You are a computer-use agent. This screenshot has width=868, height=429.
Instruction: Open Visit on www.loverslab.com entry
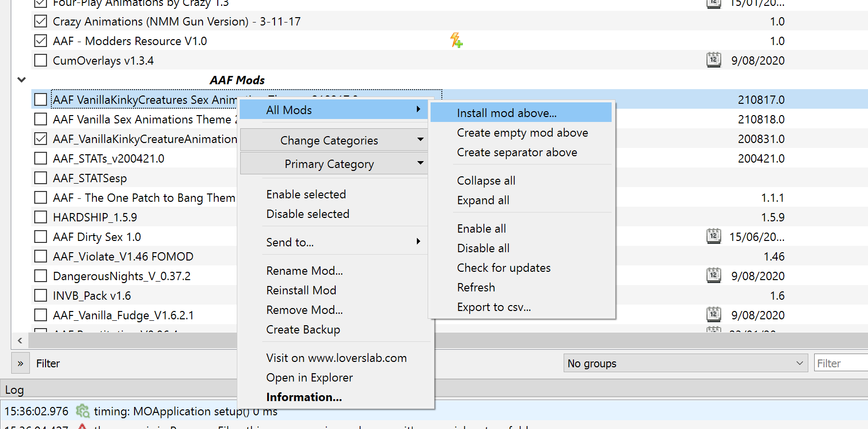tap(336, 358)
